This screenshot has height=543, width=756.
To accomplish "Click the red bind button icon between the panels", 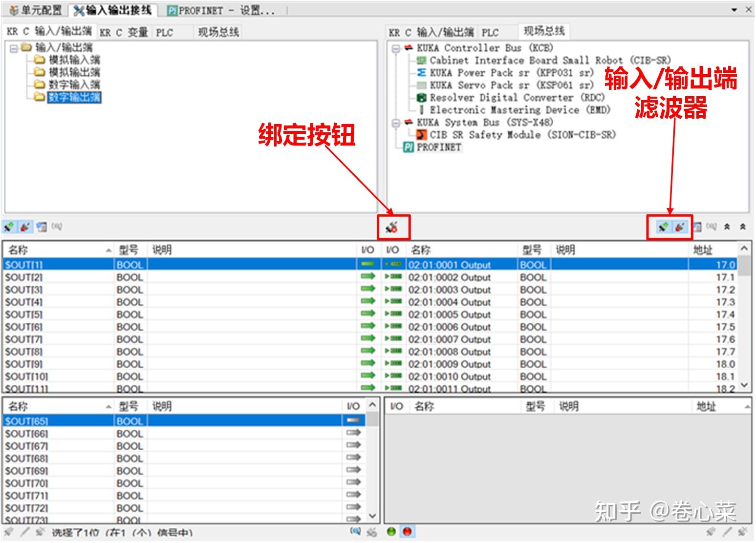I will pos(392,227).
